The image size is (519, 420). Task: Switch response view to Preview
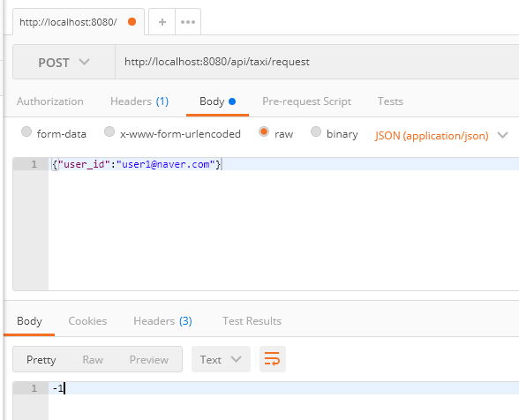coord(149,360)
